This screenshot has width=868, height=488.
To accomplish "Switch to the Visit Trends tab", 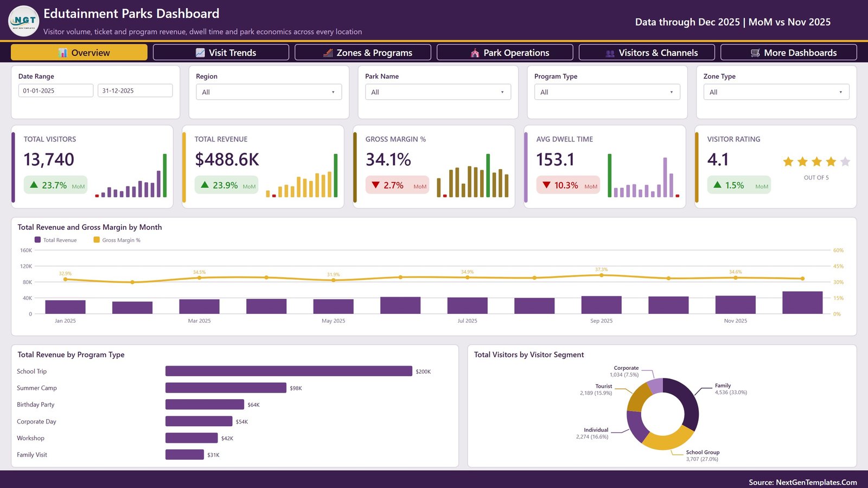I will click(221, 53).
